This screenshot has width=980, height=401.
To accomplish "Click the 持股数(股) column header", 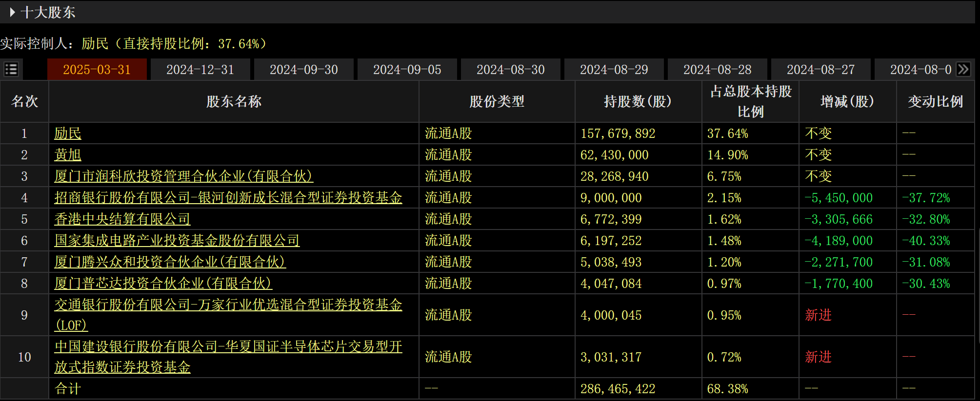I will click(x=638, y=101).
